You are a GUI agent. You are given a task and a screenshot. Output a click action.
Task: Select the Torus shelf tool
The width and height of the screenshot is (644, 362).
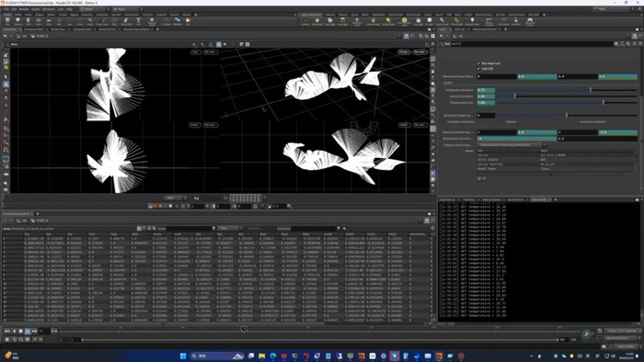click(x=39, y=20)
